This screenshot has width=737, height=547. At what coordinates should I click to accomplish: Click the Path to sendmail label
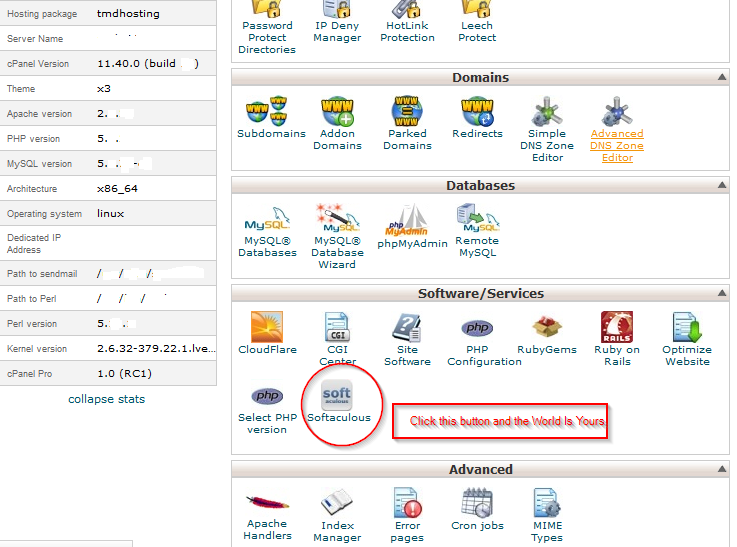(x=42, y=274)
